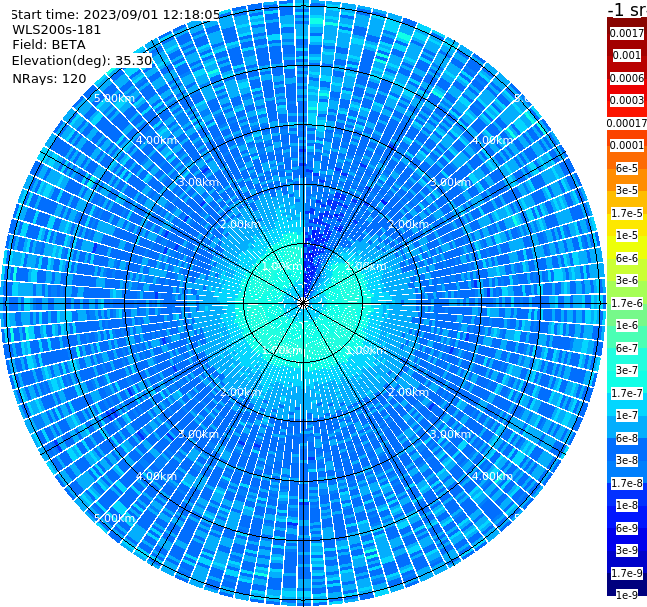The height and width of the screenshot is (607, 647).
Task: Select the WLS200s-181 instrument label
Action: tap(57, 30)
